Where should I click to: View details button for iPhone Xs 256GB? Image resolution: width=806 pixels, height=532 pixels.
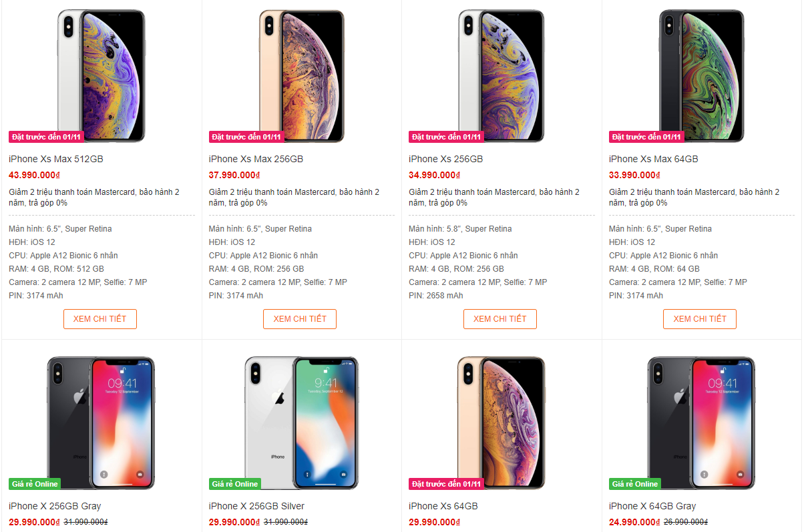500,319
